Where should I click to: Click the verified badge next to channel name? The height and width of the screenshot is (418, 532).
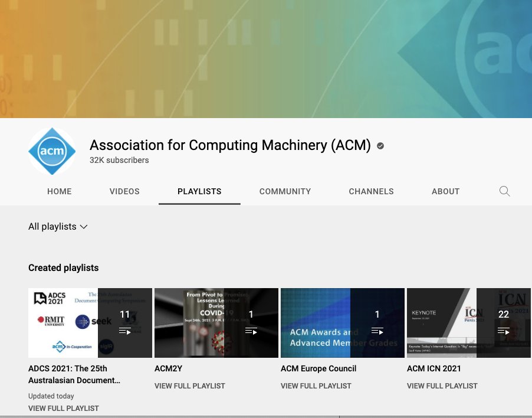click(380, 146)
